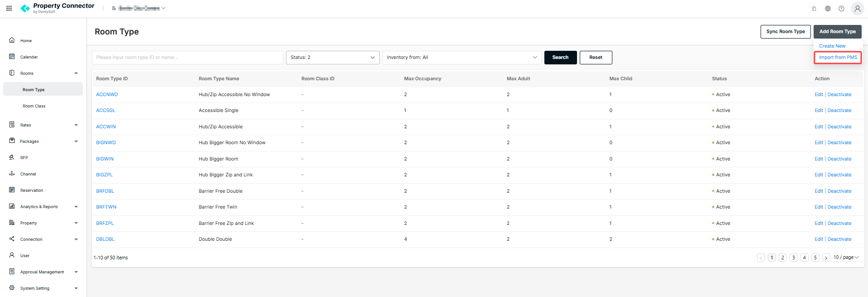Go to next page arrow
The height and width of the screenshot is (297, 868).
pyautogui.click(x=826, y=258)
